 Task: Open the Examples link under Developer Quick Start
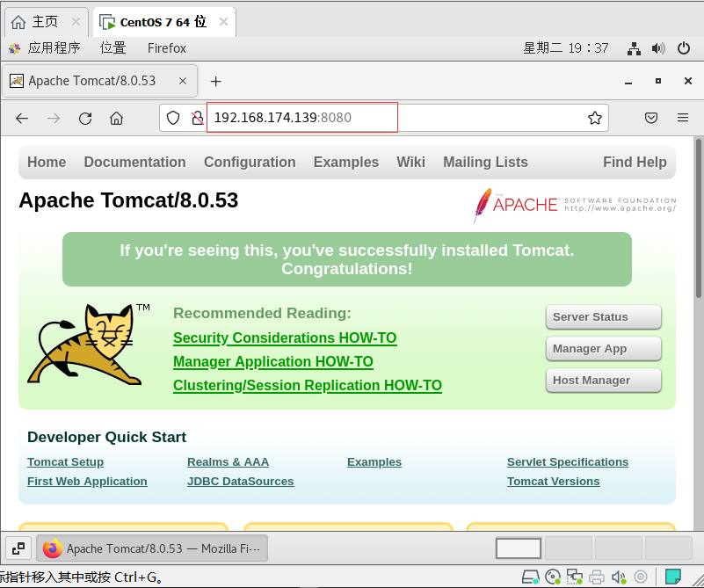(374, 461)
